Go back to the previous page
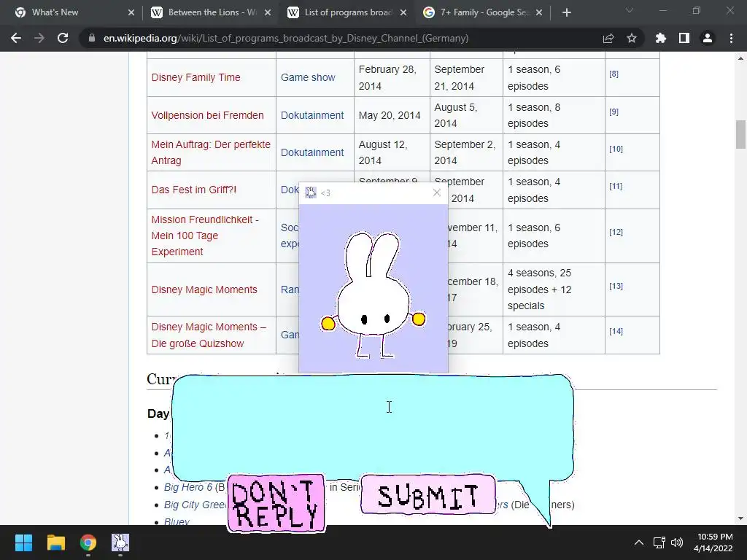Viewport: 747px width, 560px height. [x=16, y=38]
